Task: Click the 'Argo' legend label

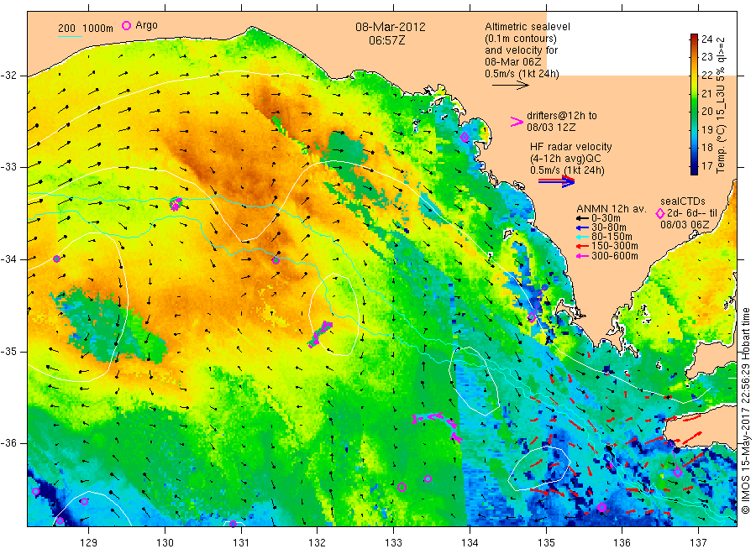Action: point(146,25)
